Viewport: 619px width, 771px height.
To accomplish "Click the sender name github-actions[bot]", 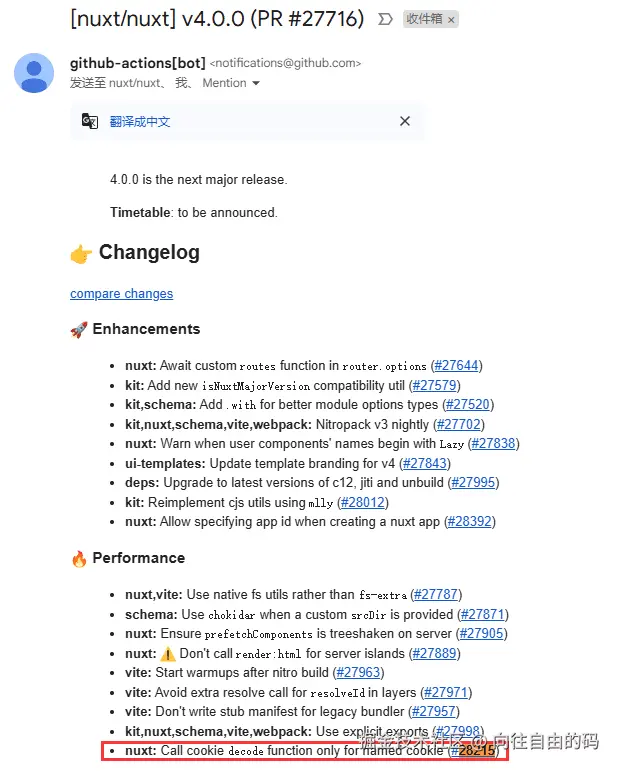I will point(137,63).
